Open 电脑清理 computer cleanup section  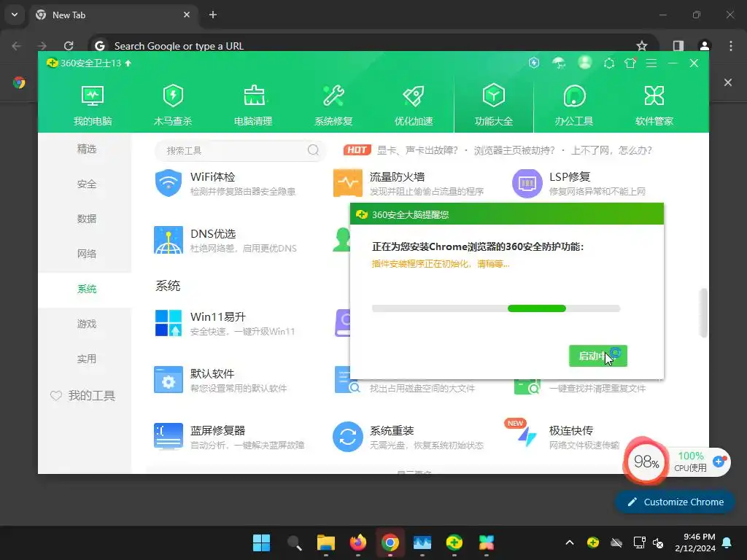tap(253, 105)
